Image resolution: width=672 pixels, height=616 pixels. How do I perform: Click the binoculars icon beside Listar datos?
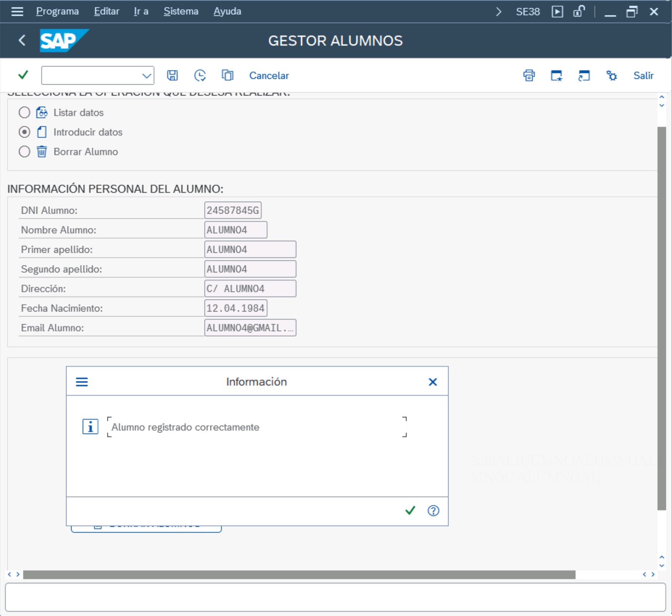[42, 112]
